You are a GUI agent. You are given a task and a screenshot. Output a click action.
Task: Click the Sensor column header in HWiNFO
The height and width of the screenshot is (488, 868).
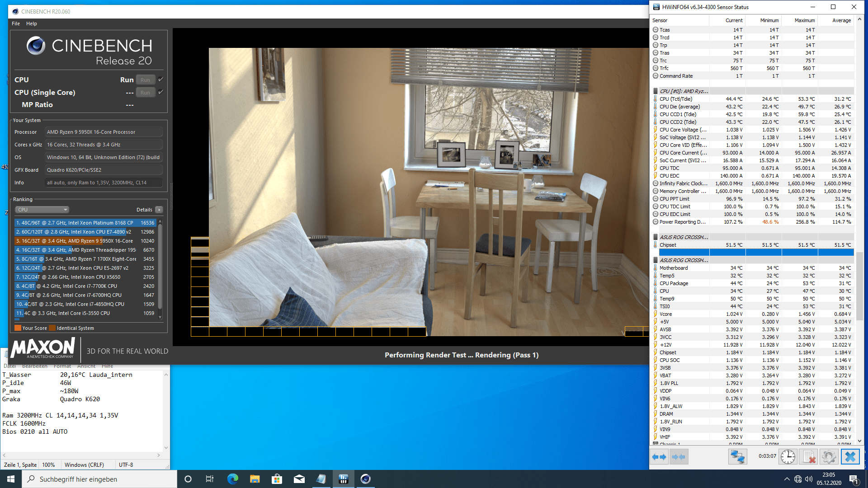click(x=679, y=20)
